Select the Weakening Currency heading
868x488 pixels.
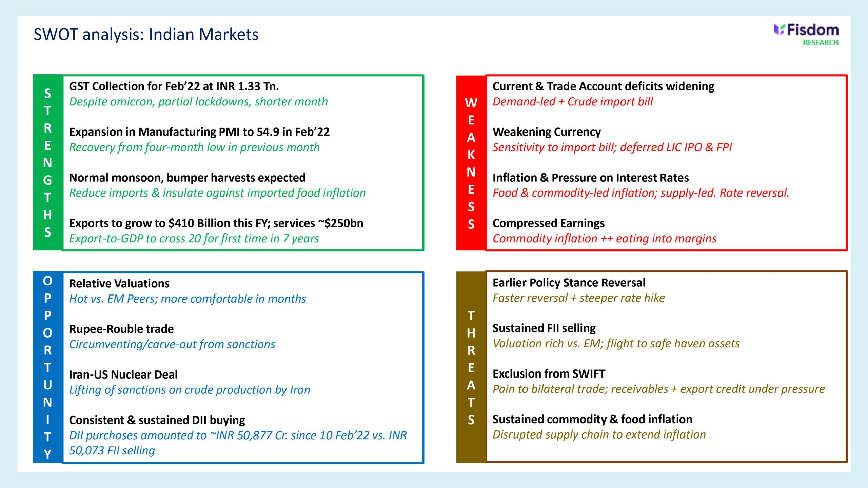(x=546, y=132)
